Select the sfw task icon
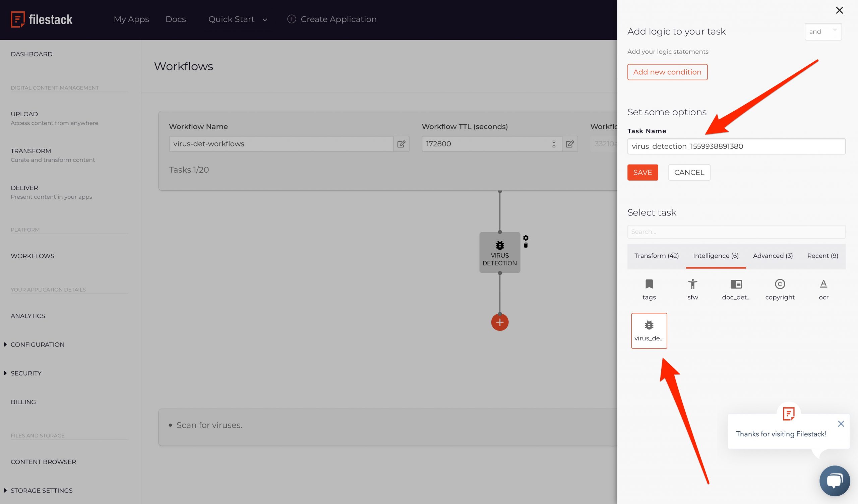858x504 pixels. click(x=692, y=290)
